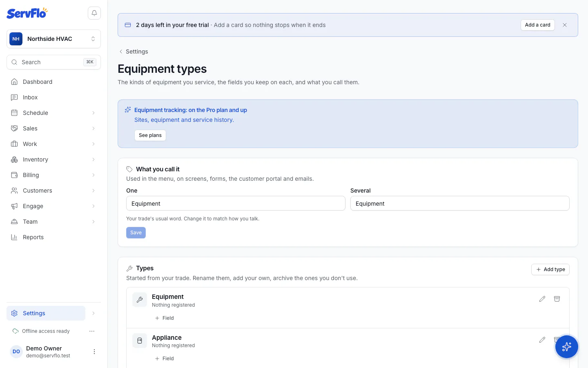Click the Equipment tracking Pro plan heading
The width and height of the screenshot is (588, 368).
(191, 110)
